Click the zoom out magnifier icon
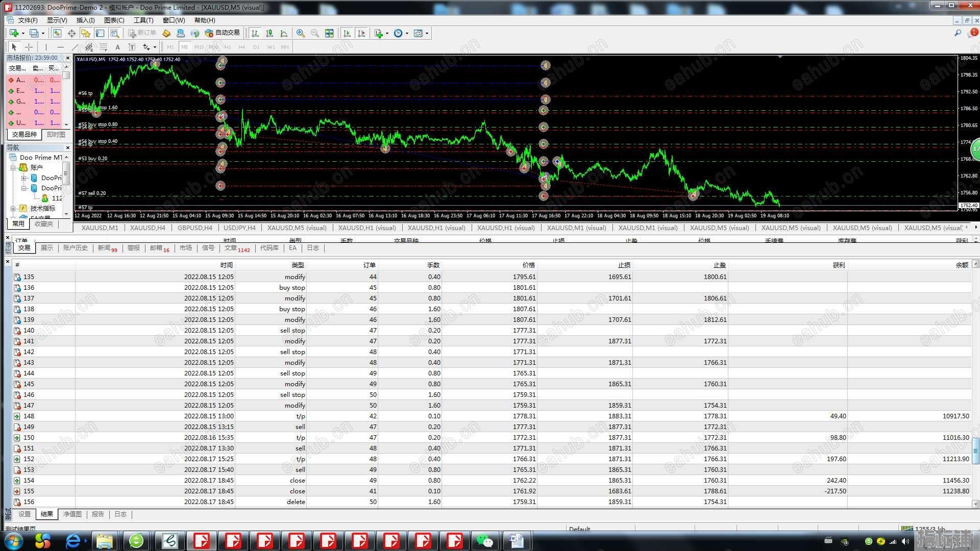 coord(315,33)
